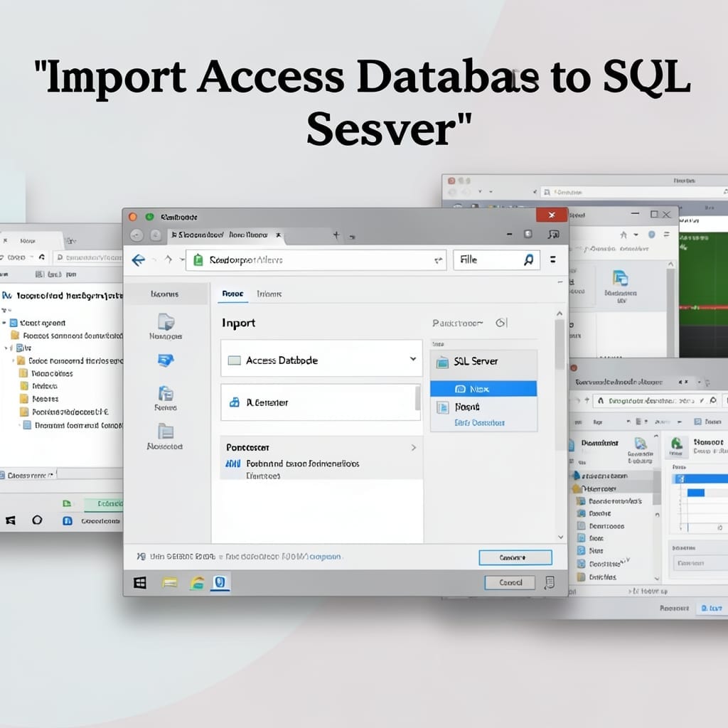Open the two-bar menu icon right of the search box
Viewport: 728px width, 728px height.
pos(553,259)
